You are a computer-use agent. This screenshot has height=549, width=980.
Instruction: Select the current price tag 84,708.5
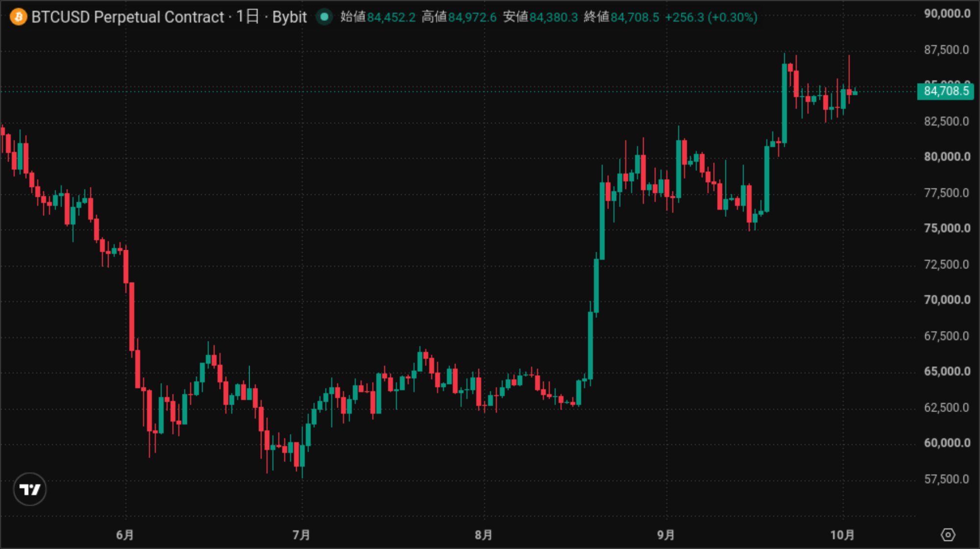[945, 91]
